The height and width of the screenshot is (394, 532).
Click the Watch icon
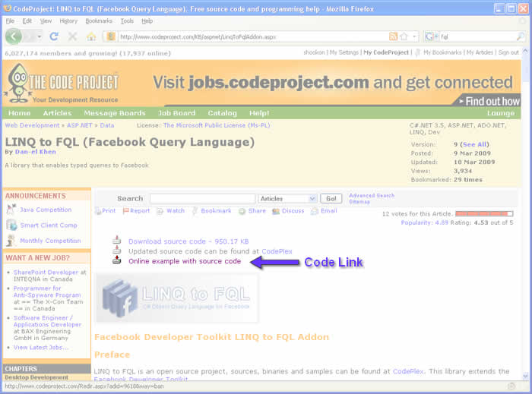(160, 211)
